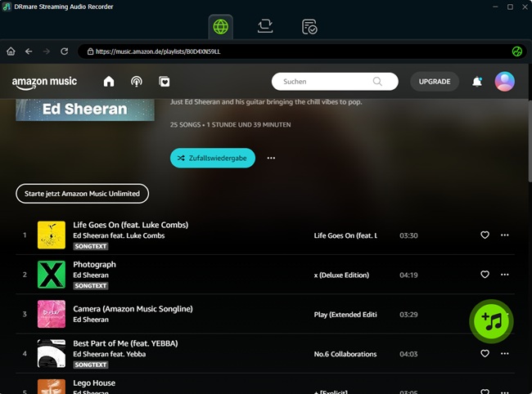This screenshot has height=394, width=532.
Task: Open more options for Life Goes On
Action: tap(504, 235)
